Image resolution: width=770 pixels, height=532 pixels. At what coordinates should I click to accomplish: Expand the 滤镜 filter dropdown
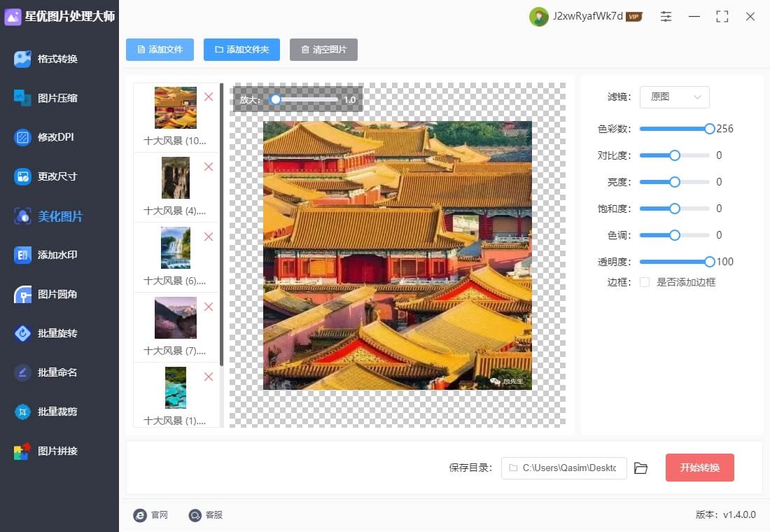pos(674,97)
